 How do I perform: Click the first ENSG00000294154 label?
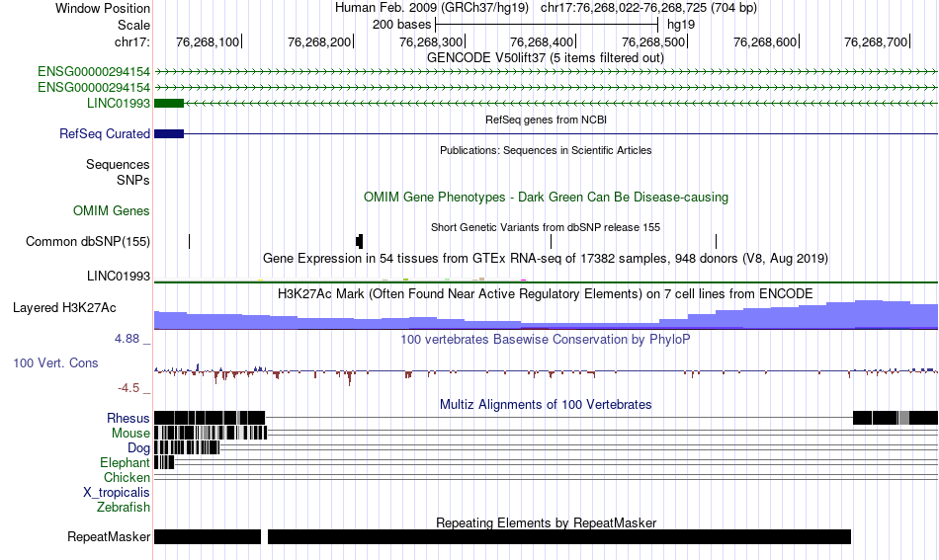click(94, 72)
